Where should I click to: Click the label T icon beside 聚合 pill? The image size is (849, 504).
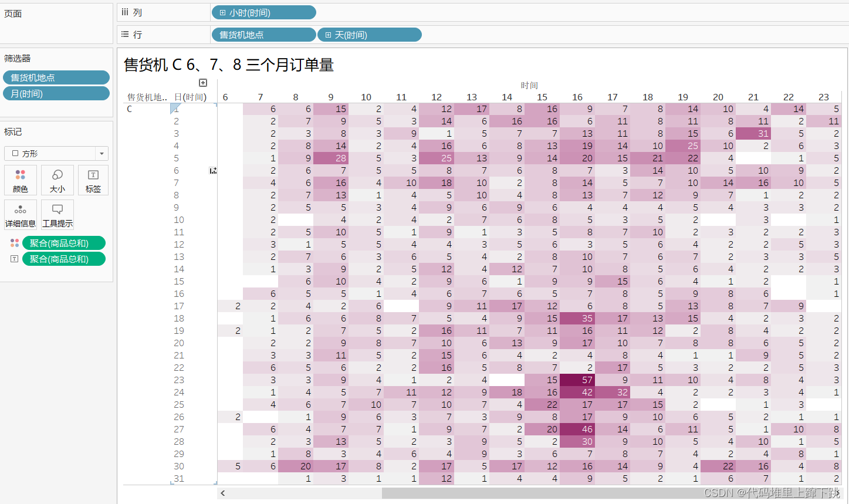tap(15, 259)
